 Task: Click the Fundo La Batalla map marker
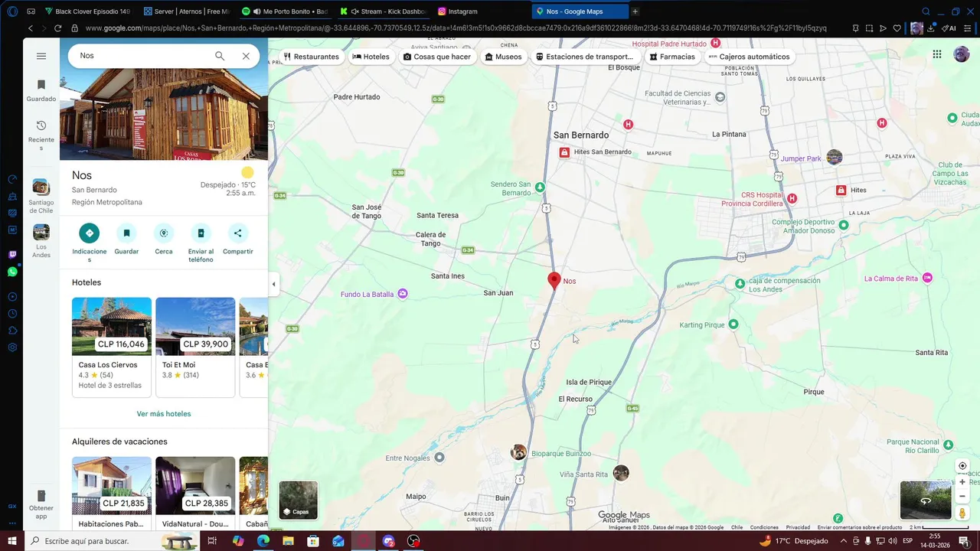point(403,294)
